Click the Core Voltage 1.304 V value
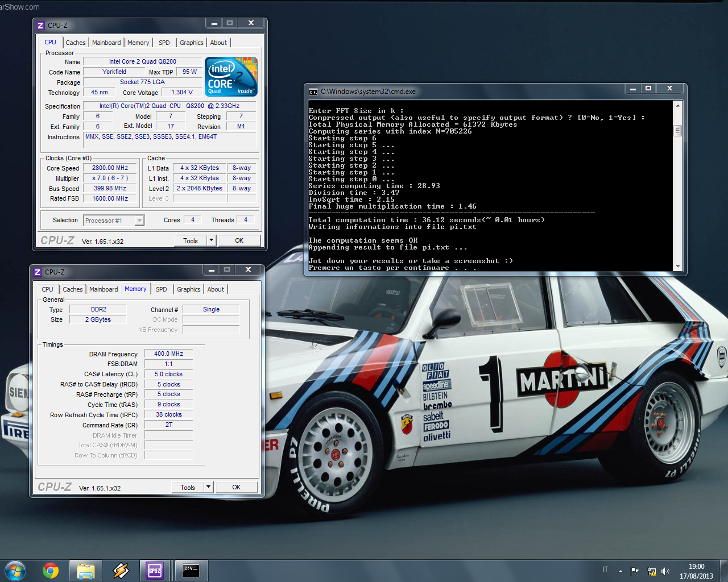The image size is (728, 582). [x=182, y=92]
